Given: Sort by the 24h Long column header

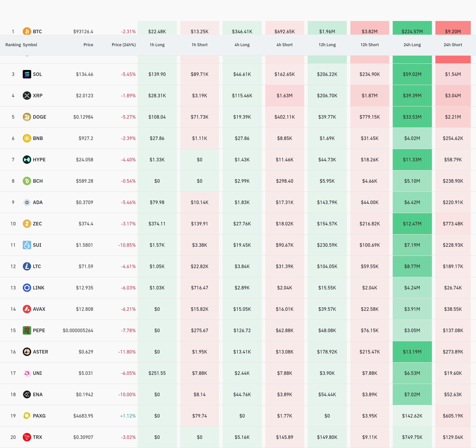Looking at the screenshot, I should pyautogui.click(x=412, y=45).
